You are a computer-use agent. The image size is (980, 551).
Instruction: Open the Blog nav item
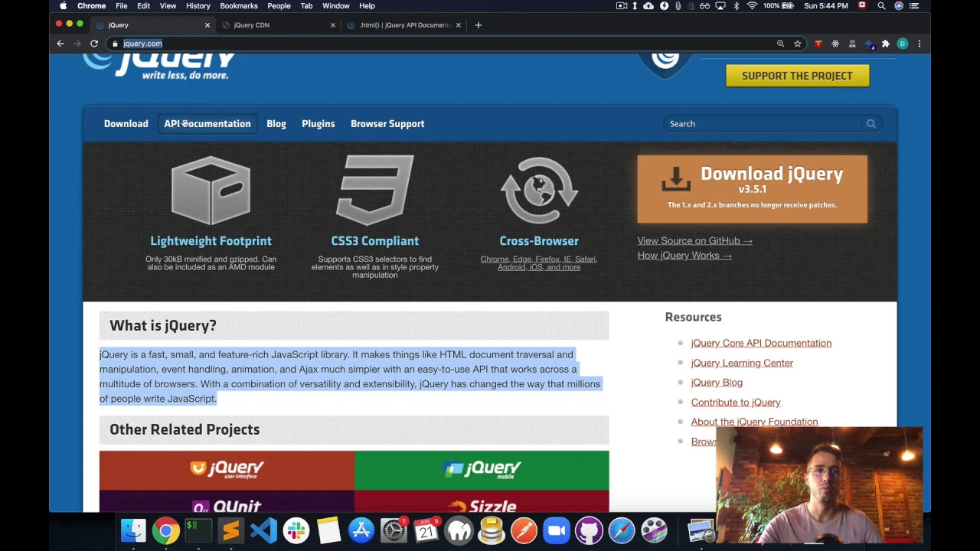pyautogui.click(x=276, y=124)
